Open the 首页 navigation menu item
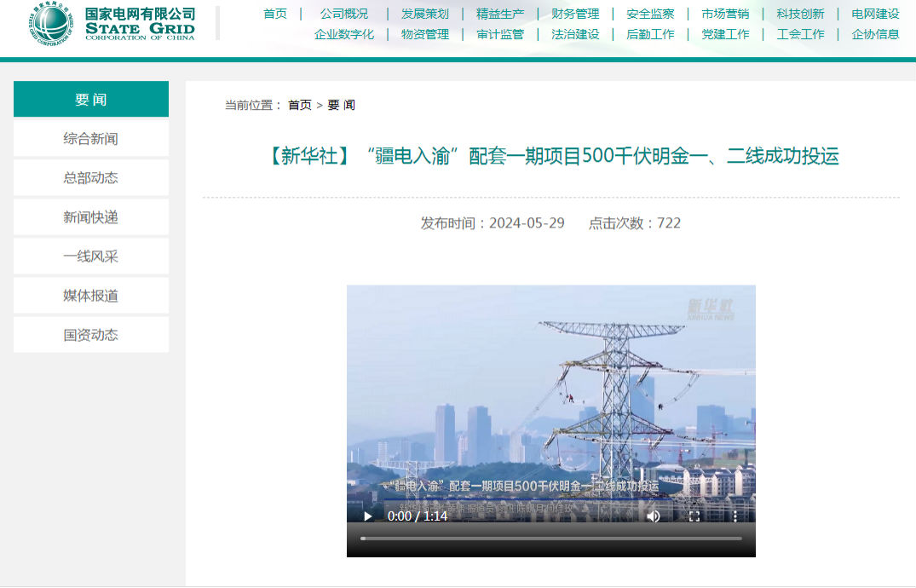The height and width of the screenshot is (588, 916). (x=275, y=14)
